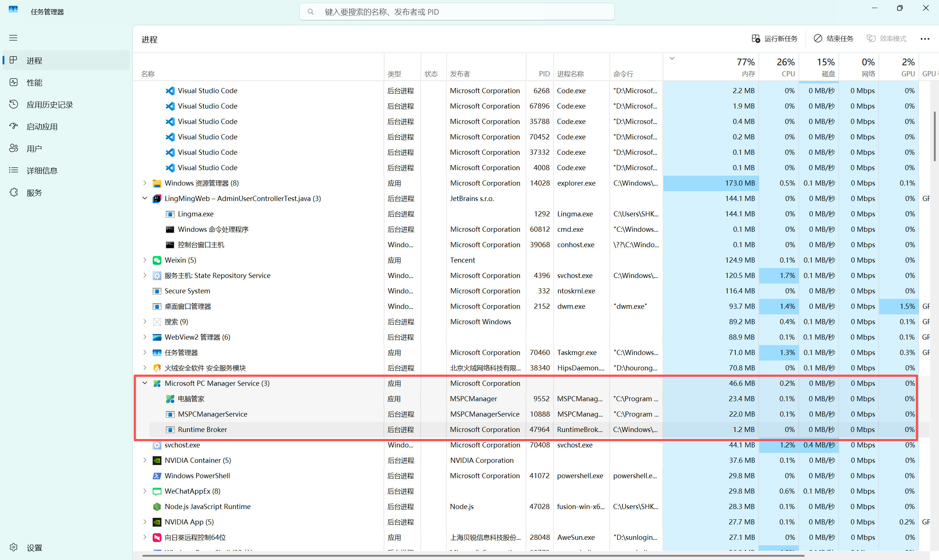Collapse the LingMingWeb process group
939x560 pixels.
[x=145, y=198]
